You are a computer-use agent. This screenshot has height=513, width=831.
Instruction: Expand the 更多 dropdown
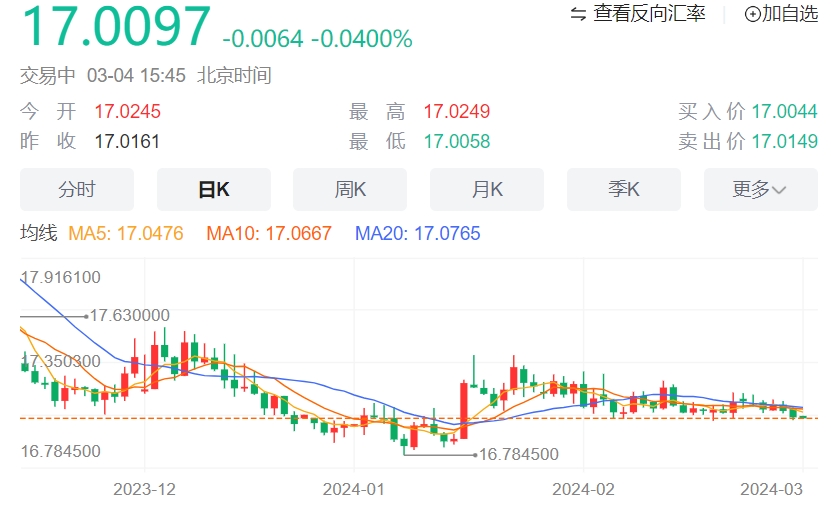coord(761,189)
